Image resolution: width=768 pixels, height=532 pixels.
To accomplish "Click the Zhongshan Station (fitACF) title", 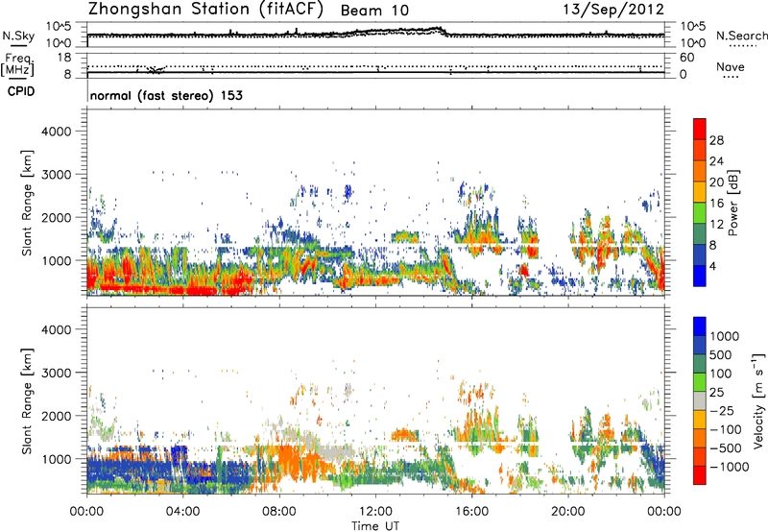I will [205, 10].
